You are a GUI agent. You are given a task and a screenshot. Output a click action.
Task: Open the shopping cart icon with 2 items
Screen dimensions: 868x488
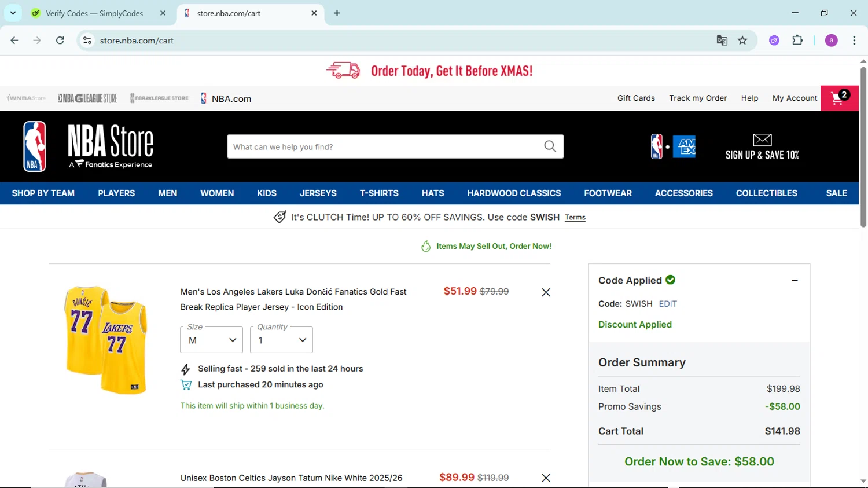coord(840,98)
